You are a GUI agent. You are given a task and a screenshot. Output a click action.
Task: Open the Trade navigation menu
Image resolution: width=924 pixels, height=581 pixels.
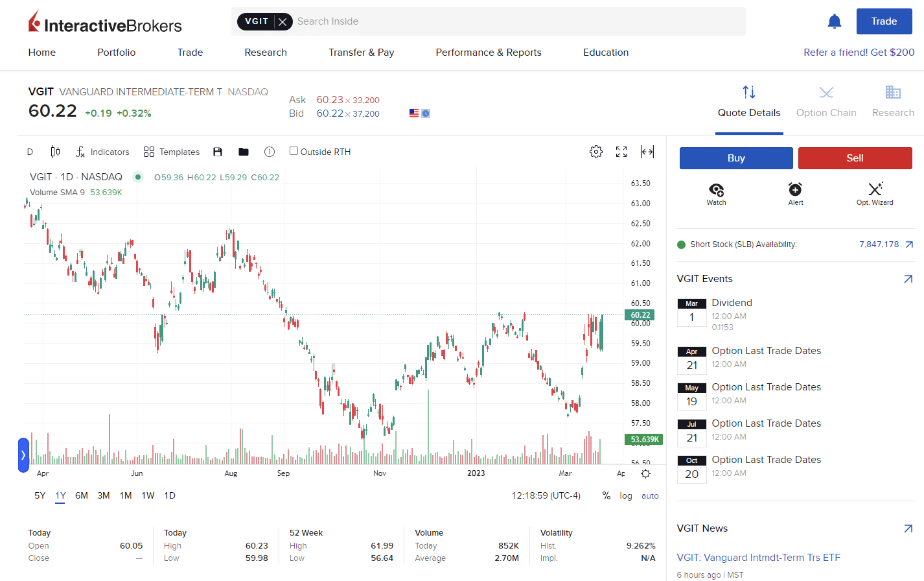click(x=191, y=53)
